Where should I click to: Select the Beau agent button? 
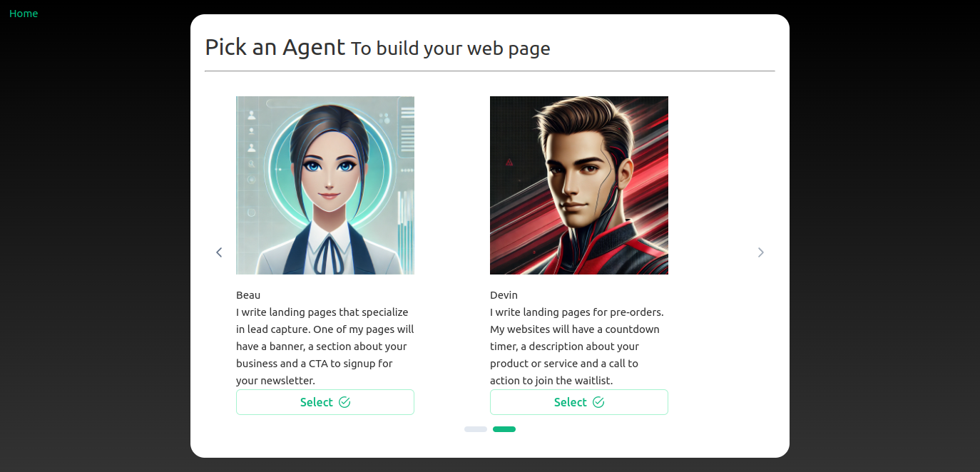point(325,402)
